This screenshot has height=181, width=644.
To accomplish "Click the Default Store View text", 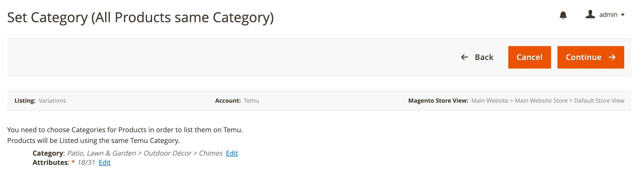I will click(599, 101).
